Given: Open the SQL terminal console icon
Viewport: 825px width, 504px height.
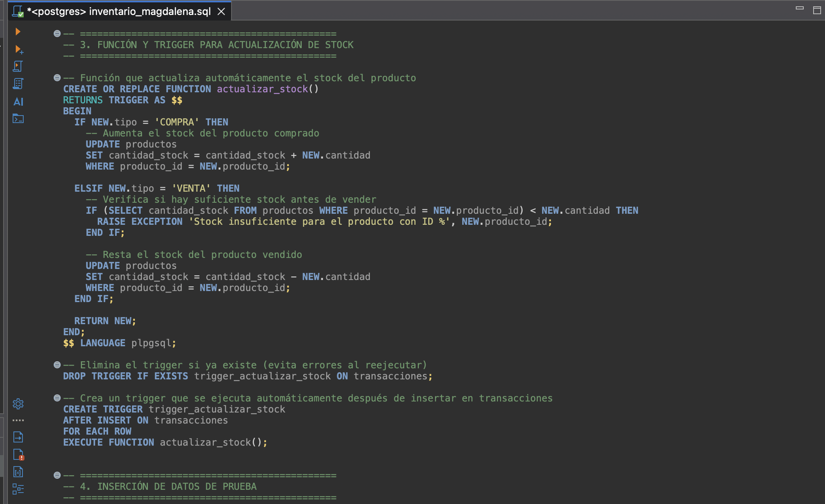Looking at the screenshot, I should pos(18,119).
